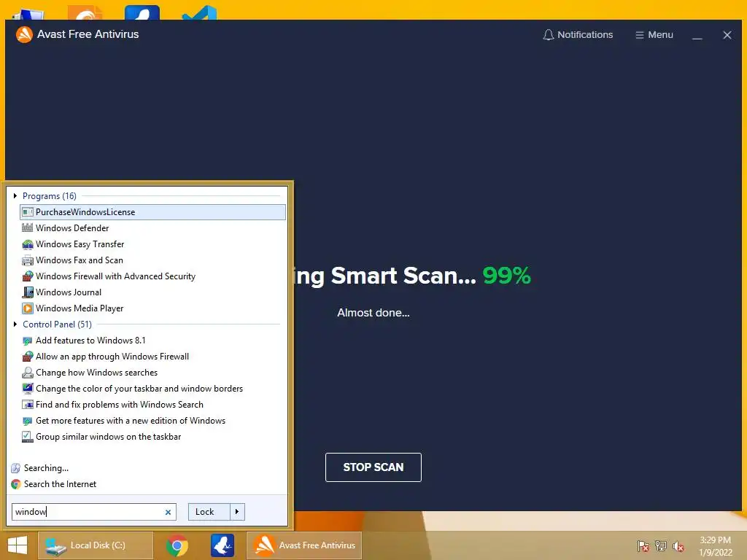Click the Lock button
747x560 pixels.
tap(209, 512)
